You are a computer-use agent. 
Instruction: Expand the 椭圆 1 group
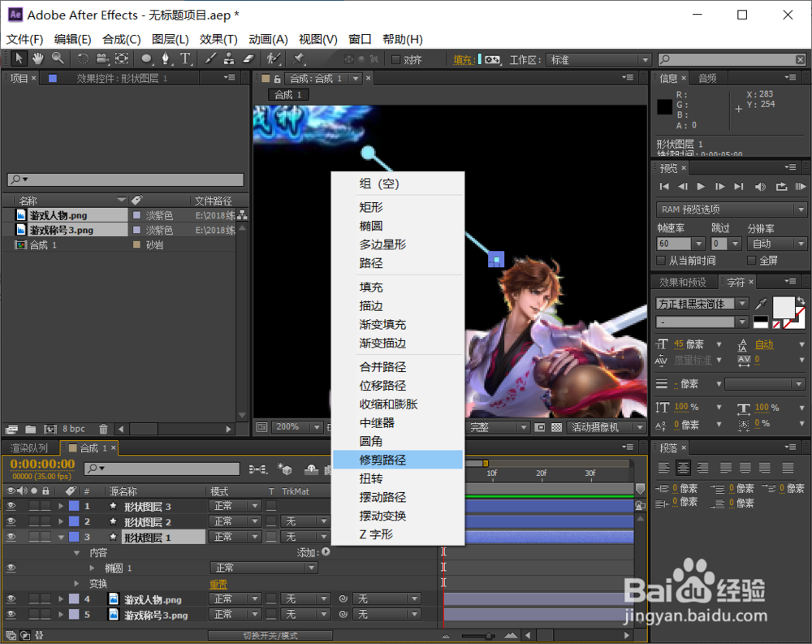[x=93, y=568]
